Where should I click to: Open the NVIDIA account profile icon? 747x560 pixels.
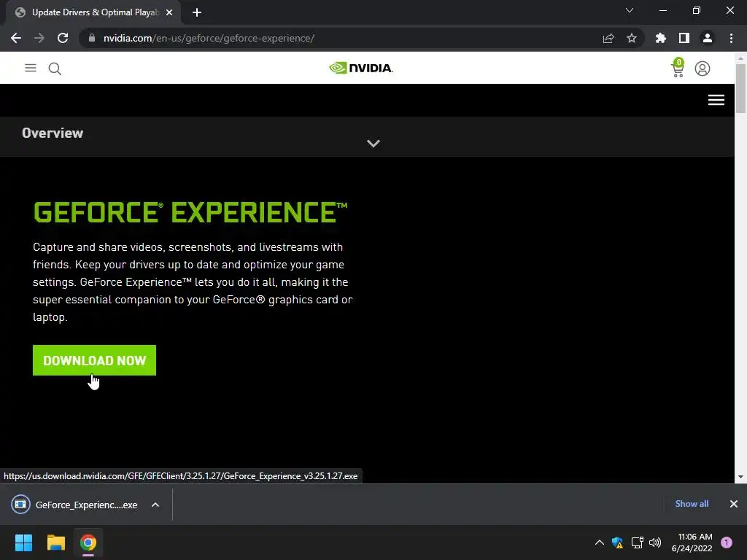[703, 69]
